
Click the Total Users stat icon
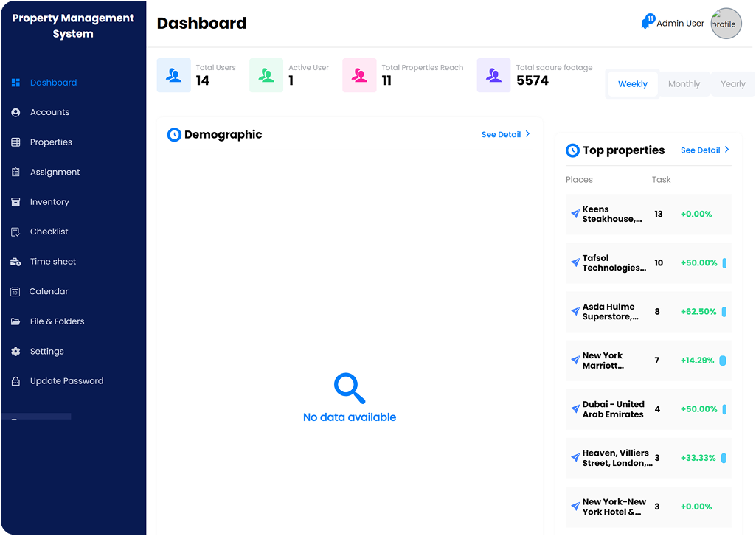pos(174,75)
